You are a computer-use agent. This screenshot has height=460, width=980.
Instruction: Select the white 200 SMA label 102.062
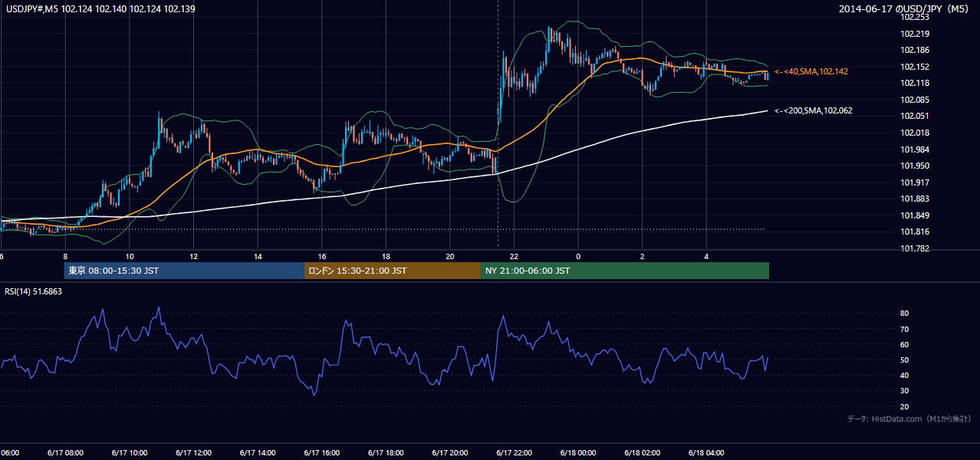[814, 110]
